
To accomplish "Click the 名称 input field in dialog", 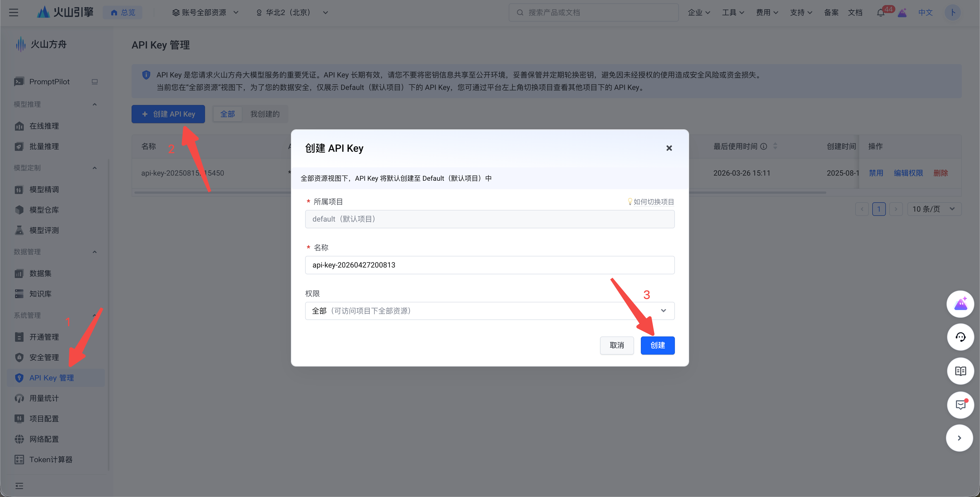I will [x=490, y=265].
